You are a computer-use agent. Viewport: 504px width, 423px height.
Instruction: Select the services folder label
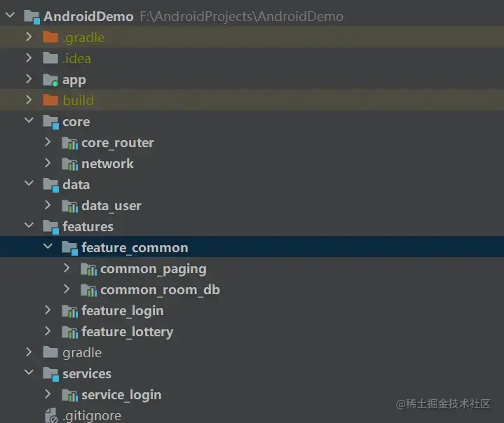87,374
